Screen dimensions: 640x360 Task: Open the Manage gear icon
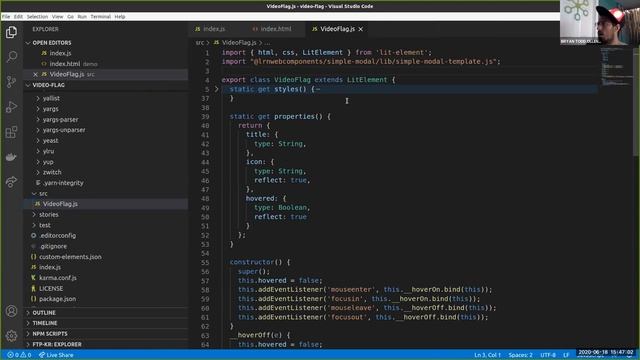pos(11,336)
